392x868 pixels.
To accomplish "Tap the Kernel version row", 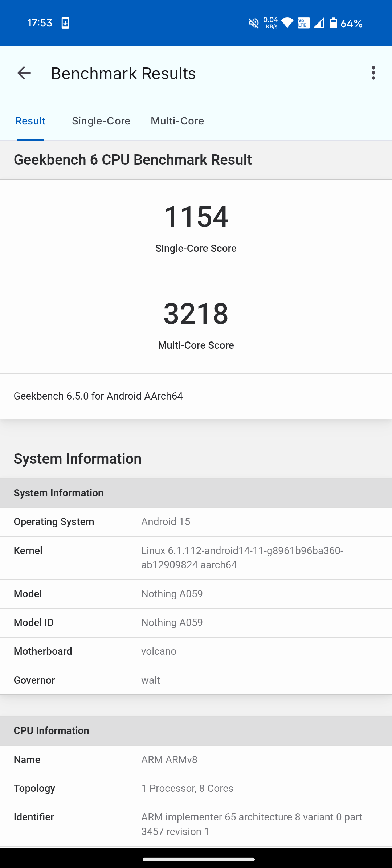I will (x=196, y=558).
